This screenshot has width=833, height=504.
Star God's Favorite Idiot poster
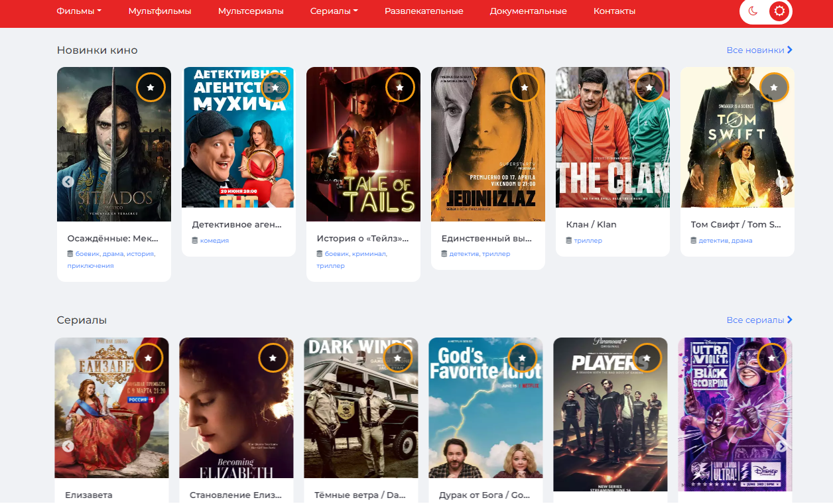pos(523,357)
